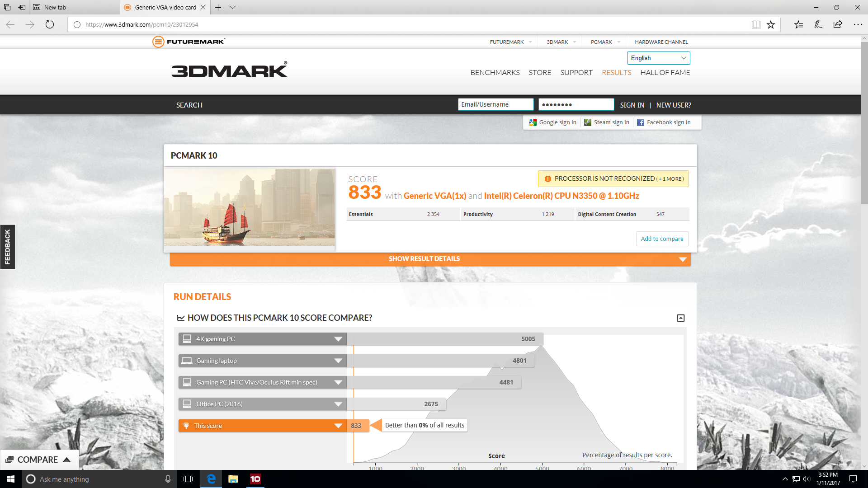
Task: Sign in with Facebook
Action: tap(664, 122)
